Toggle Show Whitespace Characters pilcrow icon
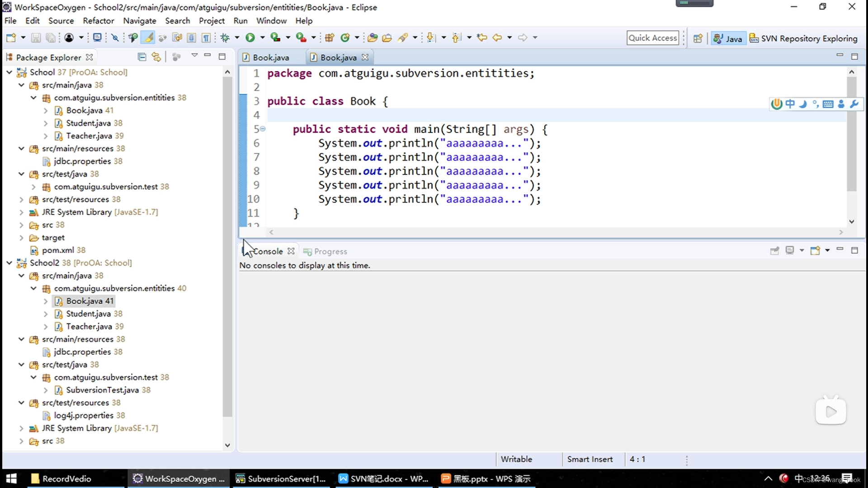Screen dimensions: 868x488 pyautogui.click(x=206, y=38)
